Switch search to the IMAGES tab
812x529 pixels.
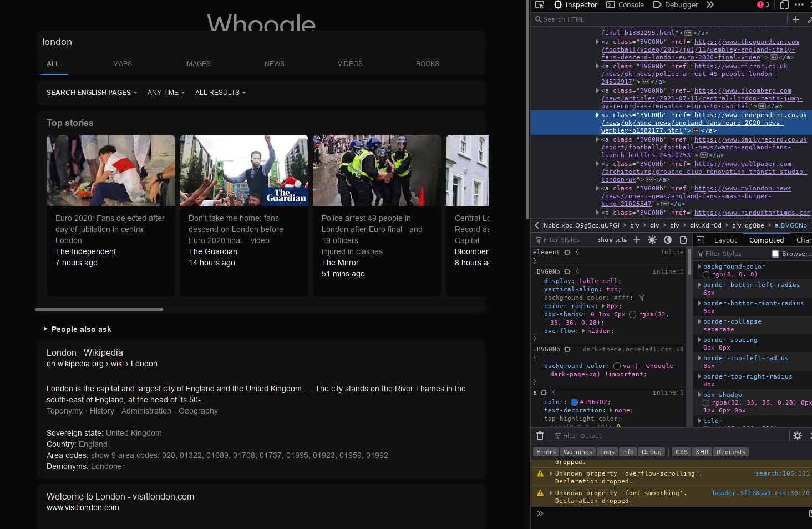[x=198, y=64]
